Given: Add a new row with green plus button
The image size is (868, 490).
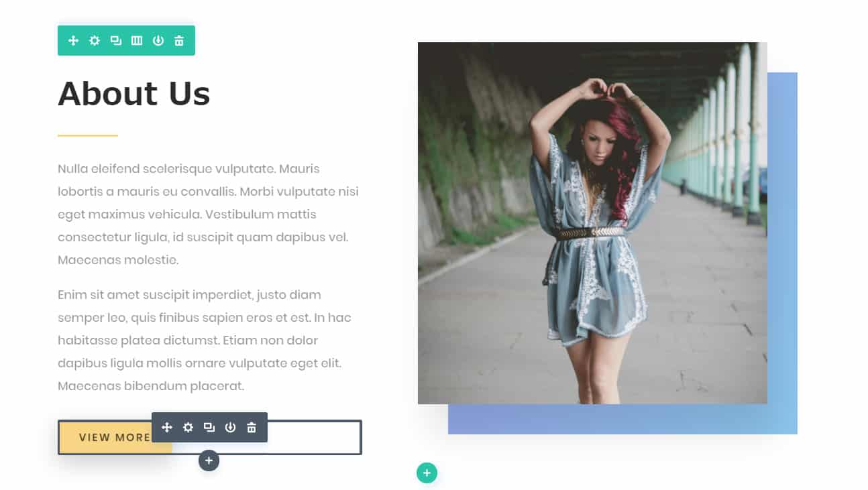Looking at the screenshot, I should pos(427,473).
